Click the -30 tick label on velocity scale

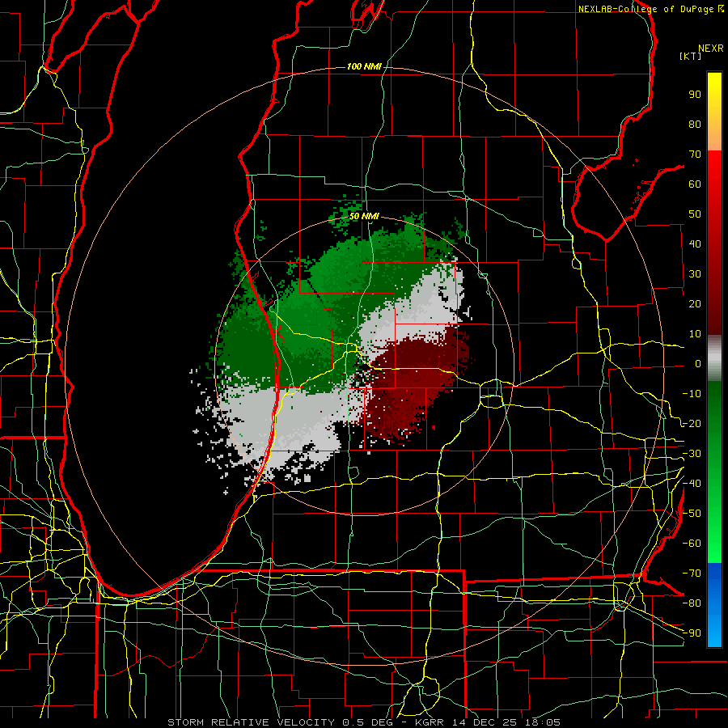click(x=692, y=454)
